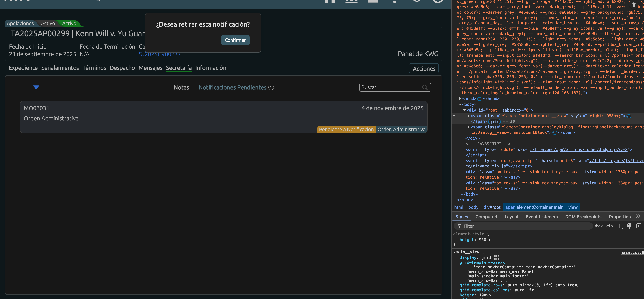Collapse the body element node
The width and height of the screenshot is (644, 299).
[x=460, y=104]
